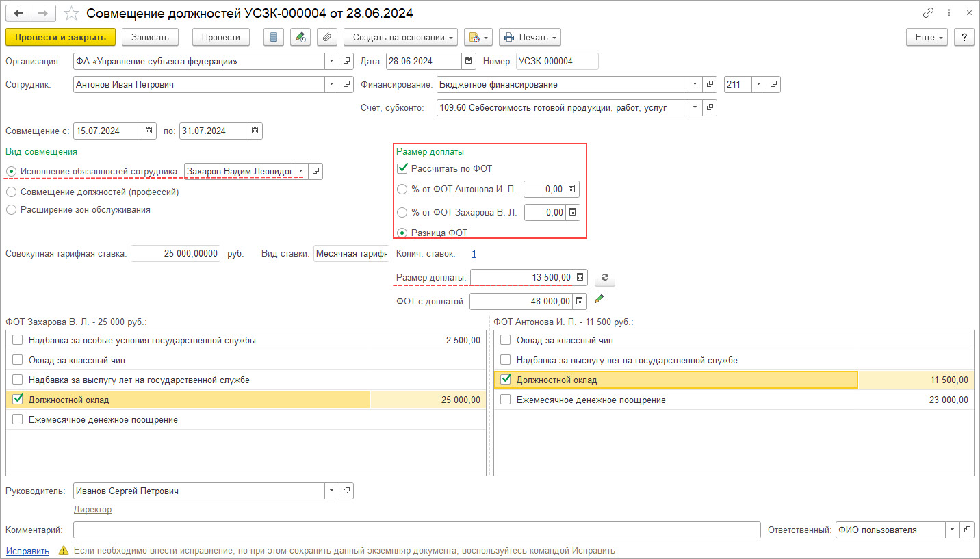Toggle the Рассчитать по ФОТ checkbox
The image size is (980, 559).
click(x=402, y=168)
